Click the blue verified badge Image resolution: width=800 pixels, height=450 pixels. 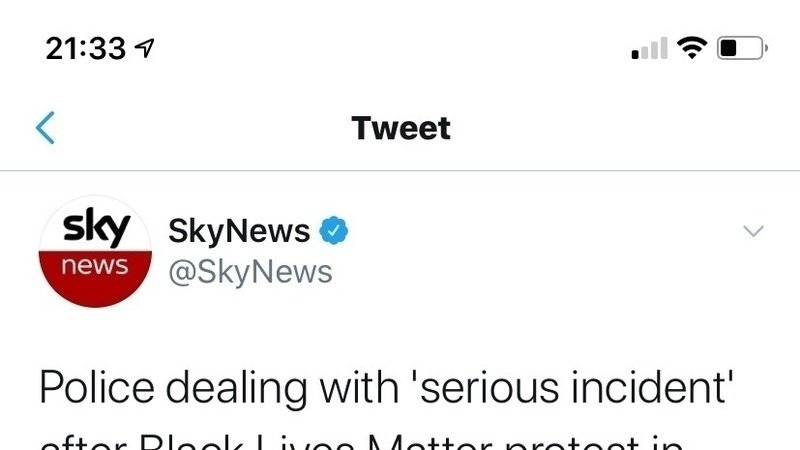334,231
